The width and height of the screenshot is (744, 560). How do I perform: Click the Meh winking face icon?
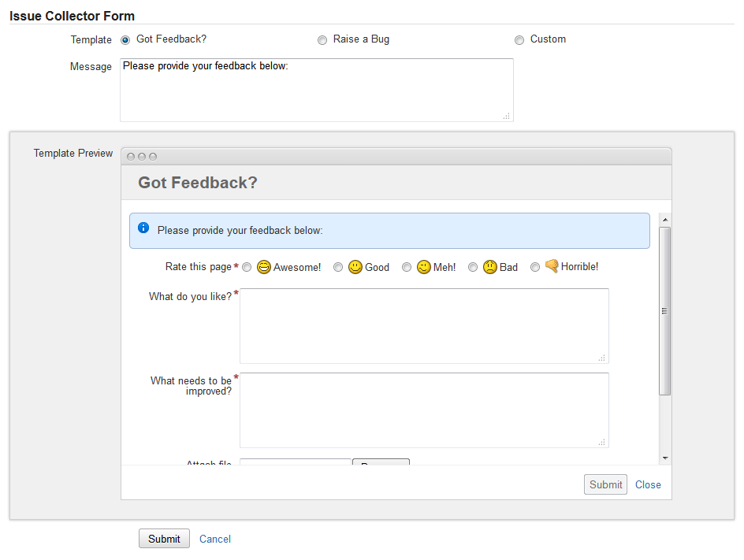424,267
